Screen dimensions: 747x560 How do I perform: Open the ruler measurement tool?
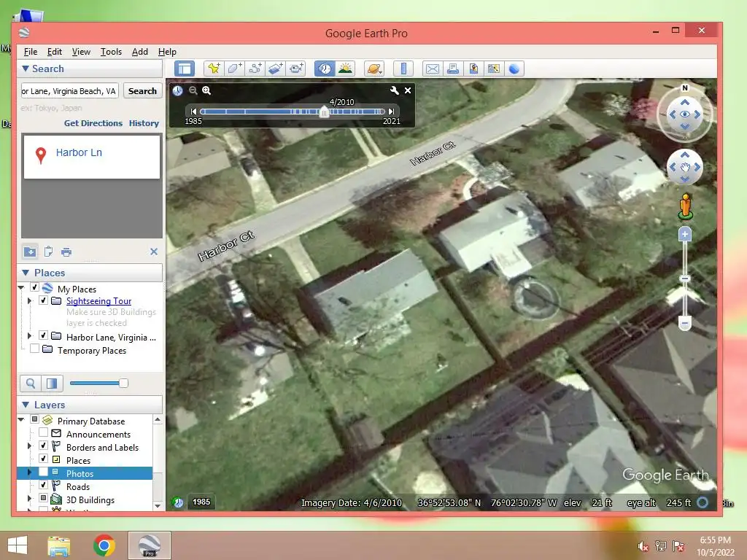pos(403,69)
